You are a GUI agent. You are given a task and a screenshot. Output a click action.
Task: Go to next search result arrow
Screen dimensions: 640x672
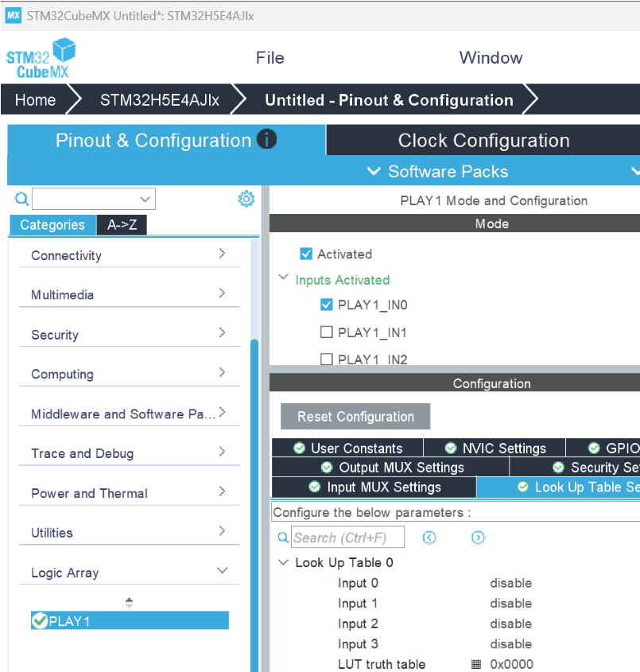(478, 538)
